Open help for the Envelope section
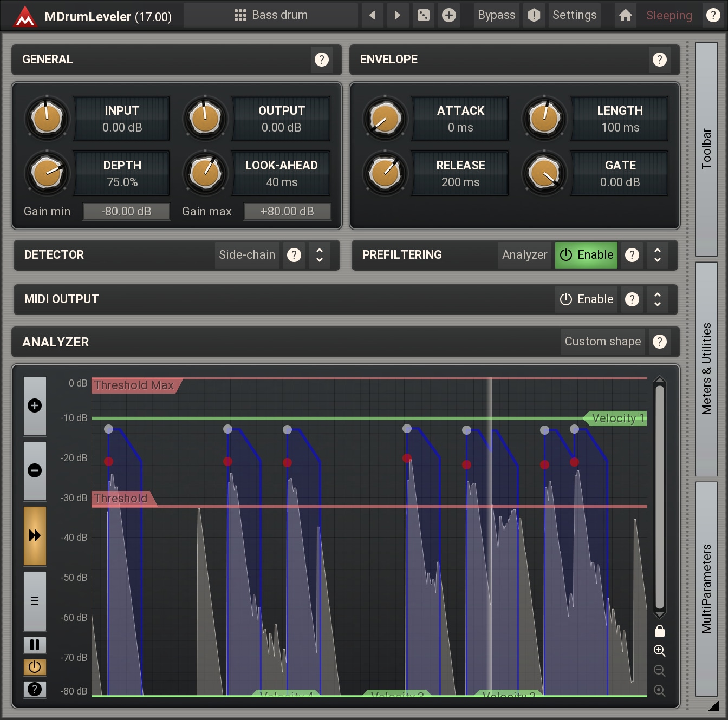 (x=659, y=60)
